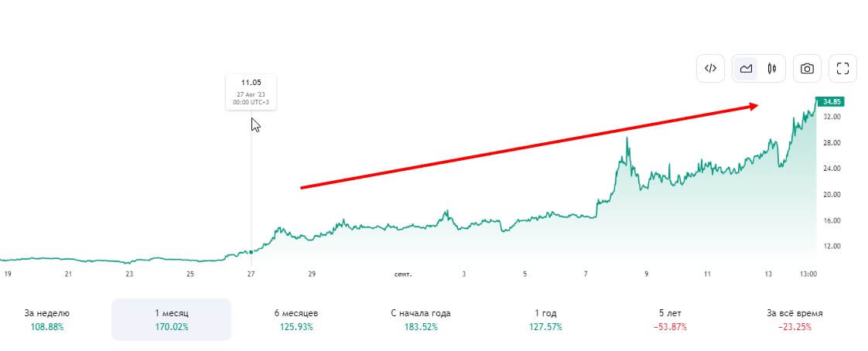This screenshot has height=351, width=868.
Task: Select the '1 месяц' time range
Action: [171, 319]
